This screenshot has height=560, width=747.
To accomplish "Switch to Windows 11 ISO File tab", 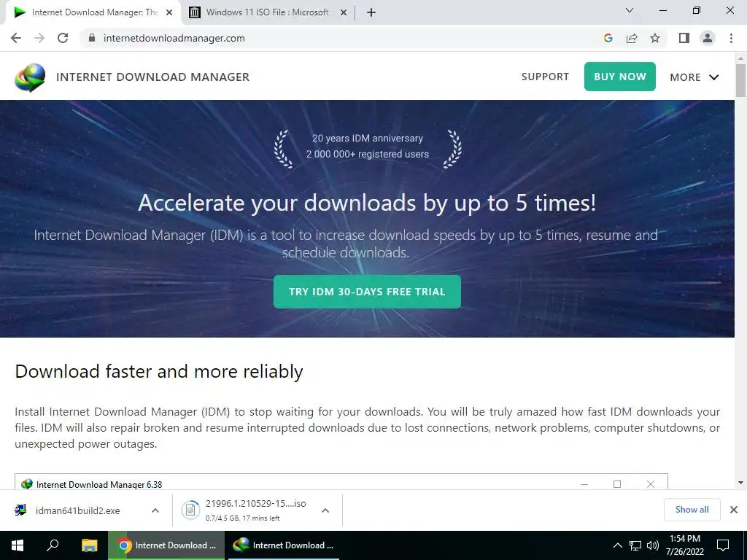I will 268,12.
